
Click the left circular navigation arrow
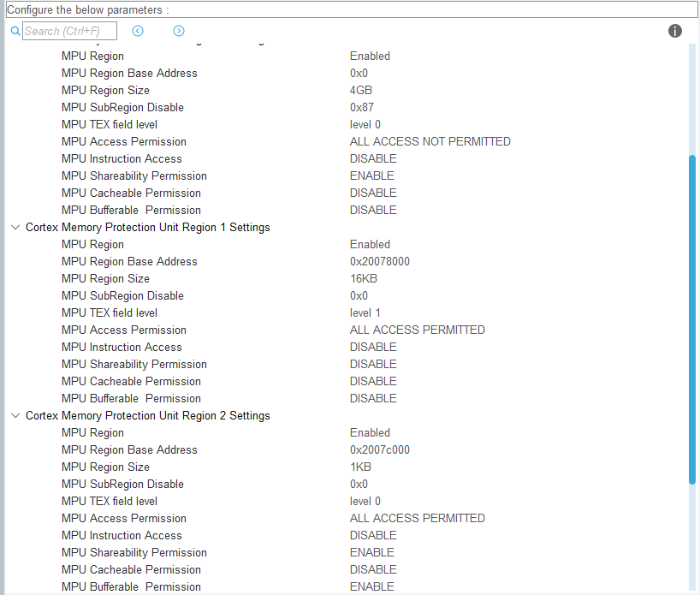point(138,31)
